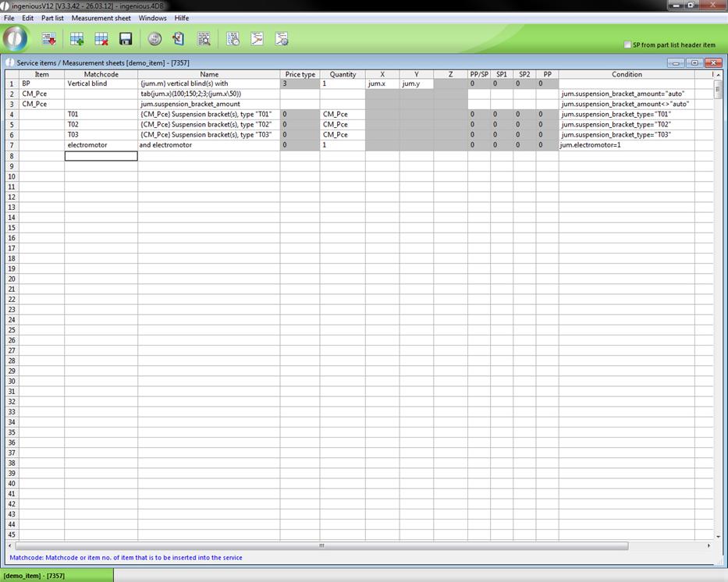The width and height of the screenshot is (728, 582).
Task: Click the magnifier document search icon
Action: point(204,39)
